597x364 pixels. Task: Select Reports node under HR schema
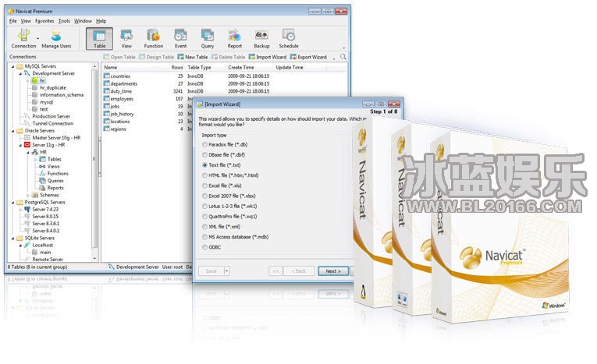pos(52,188)
